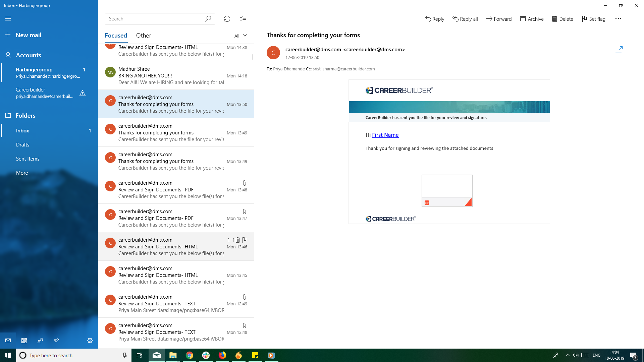Select the Careerbuilder account
Image resolution: width=644 pixels, height=362 pixels.
(x=49, y=93)
